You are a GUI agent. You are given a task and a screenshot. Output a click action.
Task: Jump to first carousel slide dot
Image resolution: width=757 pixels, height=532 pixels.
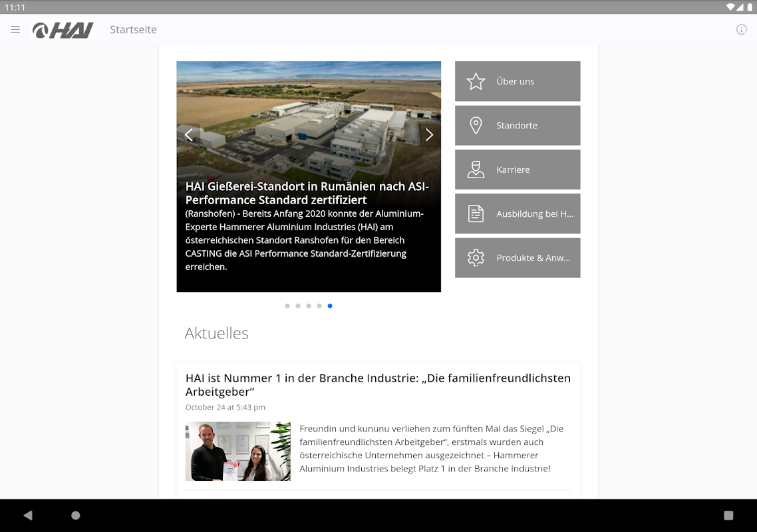287,306
